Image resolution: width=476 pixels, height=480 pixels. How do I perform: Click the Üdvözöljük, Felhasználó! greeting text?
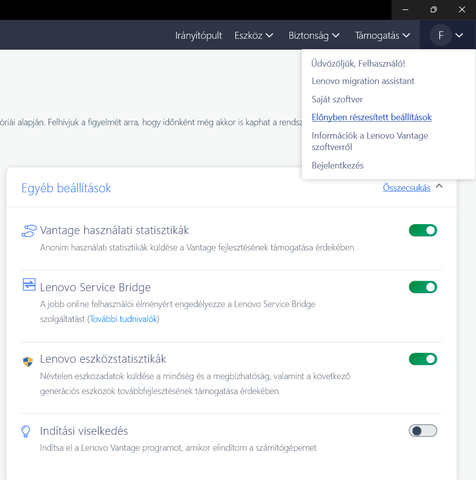pyautogui.click(x=358, y=63)
